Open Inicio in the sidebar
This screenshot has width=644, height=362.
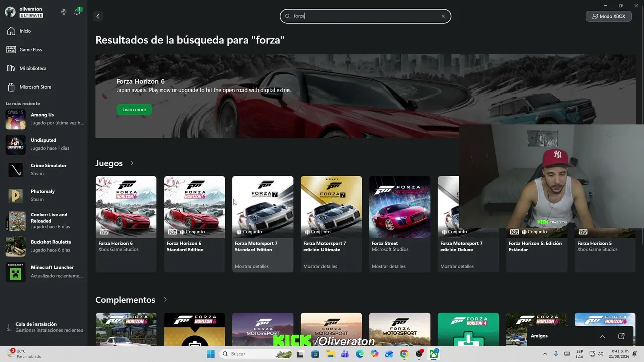click(x=44, y=31)
